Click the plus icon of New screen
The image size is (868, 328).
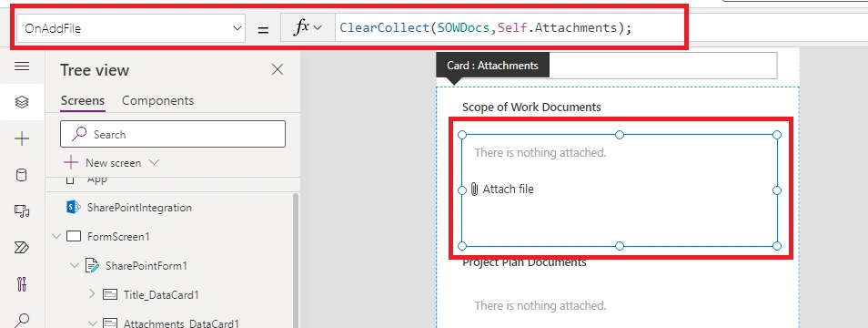click(x=71, y=162)
